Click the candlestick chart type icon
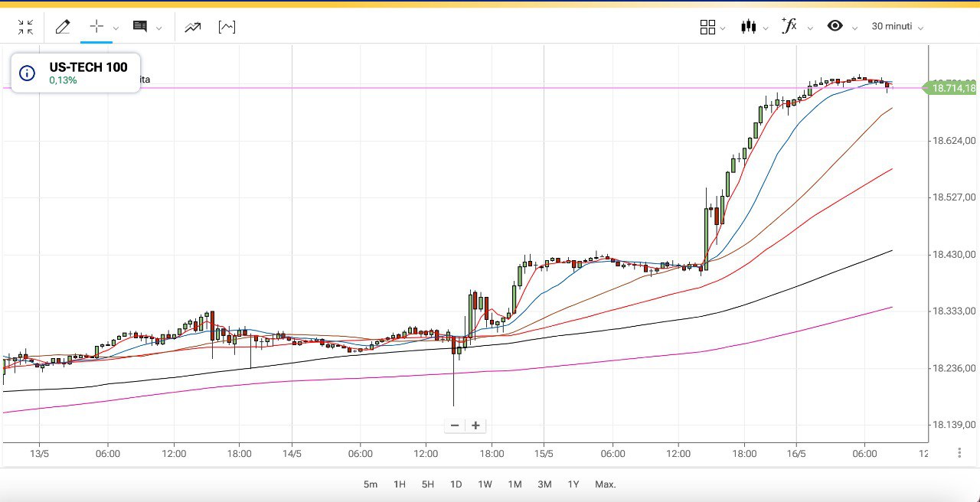Image resolution: width=980 pixels, height=502 pixels. (748, 27)
